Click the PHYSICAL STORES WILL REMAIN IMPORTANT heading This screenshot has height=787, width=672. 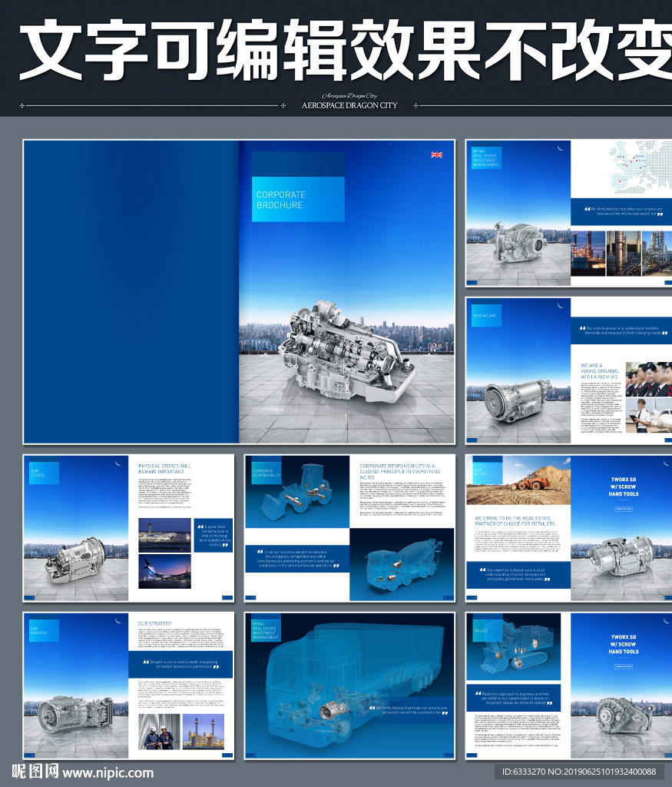click(x=164, y=469)
